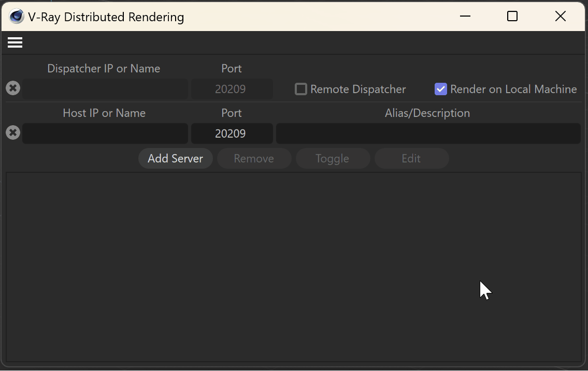Screen dimensions: 588x371
Task: Click the Edit server button
Action: [411, 158]
